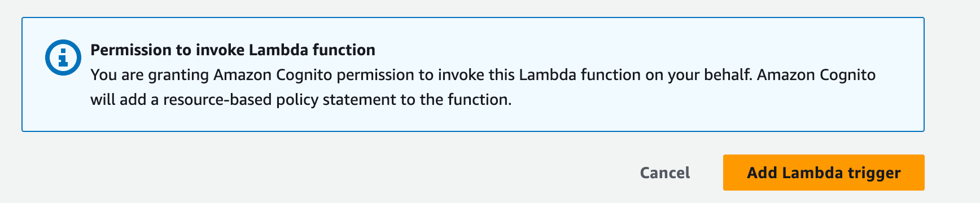Dismiss the dialog using the Cancel link
Screen dimensions: 980x203
665,173
